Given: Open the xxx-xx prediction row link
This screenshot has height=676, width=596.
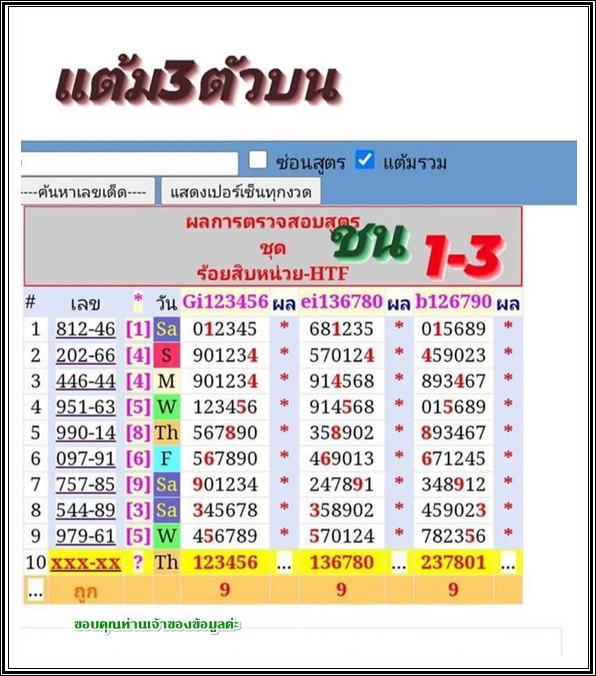Looking at the screenshot, I should (86, 563).
